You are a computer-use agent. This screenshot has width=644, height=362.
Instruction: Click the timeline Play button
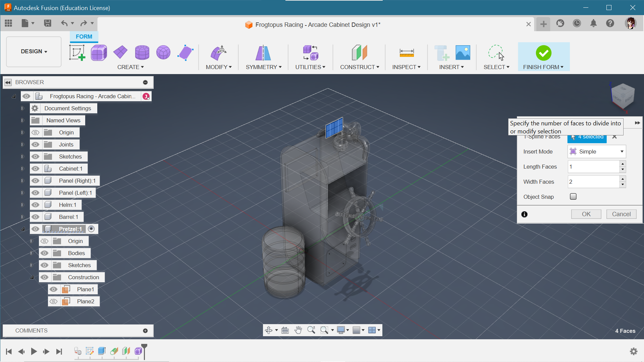34,351
